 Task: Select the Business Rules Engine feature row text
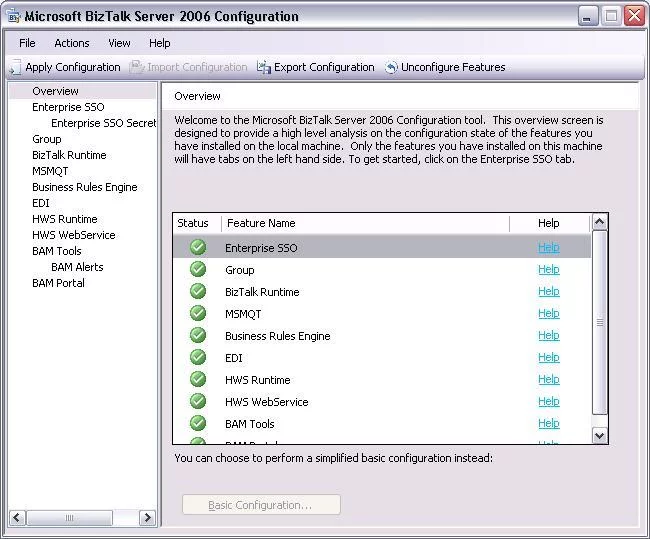click(278, 336)
